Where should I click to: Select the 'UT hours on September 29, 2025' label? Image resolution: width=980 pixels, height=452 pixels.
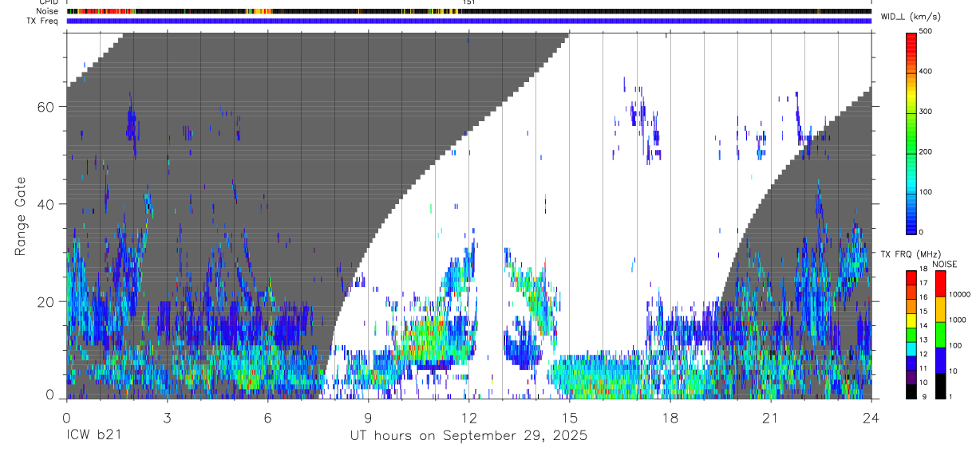(468, 436)
